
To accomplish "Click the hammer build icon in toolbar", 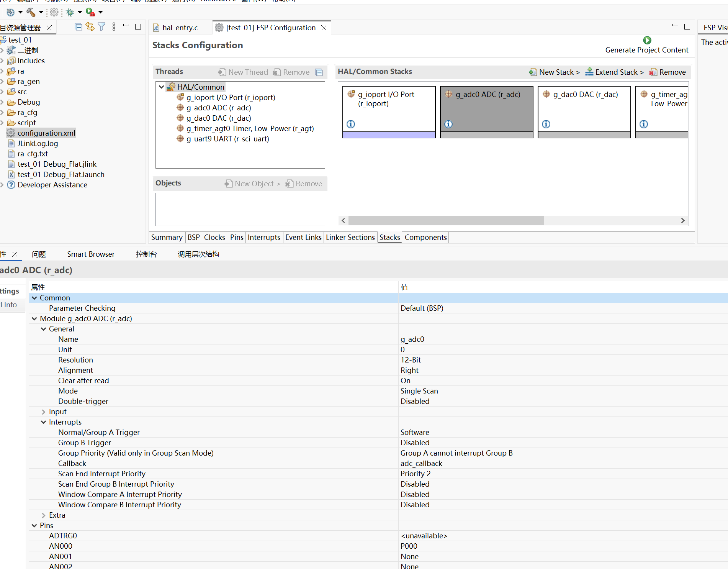I will tap(31, 12).
